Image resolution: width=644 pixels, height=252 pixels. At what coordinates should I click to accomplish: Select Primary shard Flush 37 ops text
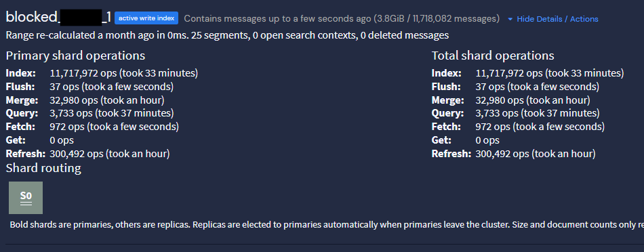click(111, 87)
